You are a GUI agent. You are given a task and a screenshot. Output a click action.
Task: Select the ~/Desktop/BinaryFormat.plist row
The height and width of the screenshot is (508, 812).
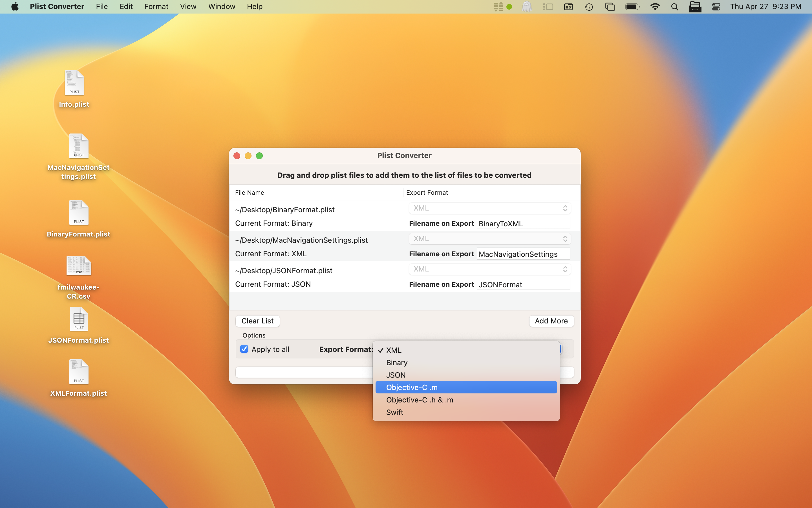[x=405, y=216]
